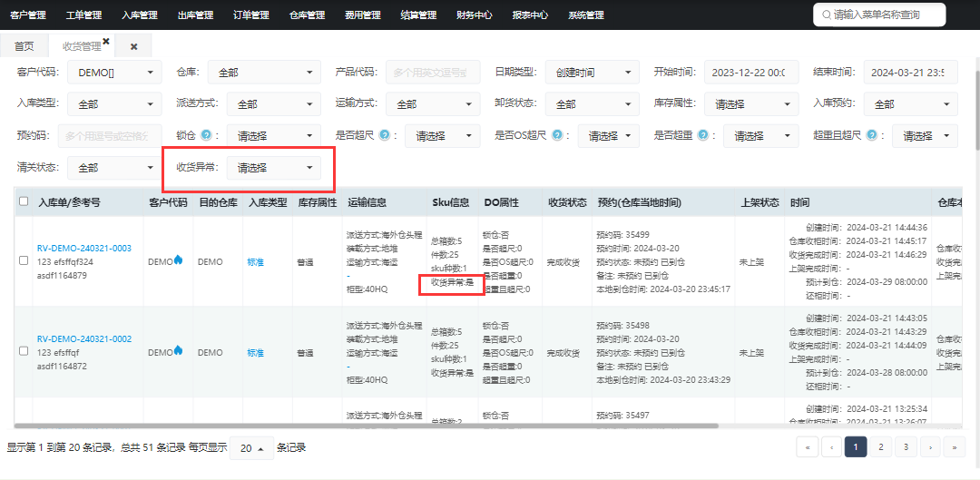Open the 入库类型 dropdown
This screenshot has height=480, width=980.
tap(114, 104)
